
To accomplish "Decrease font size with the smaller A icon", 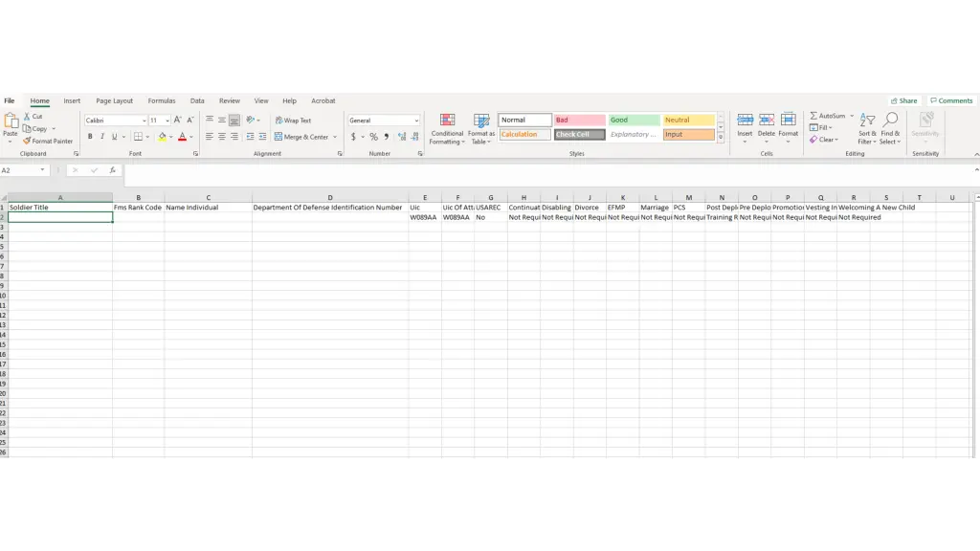I will click(190, 120).
